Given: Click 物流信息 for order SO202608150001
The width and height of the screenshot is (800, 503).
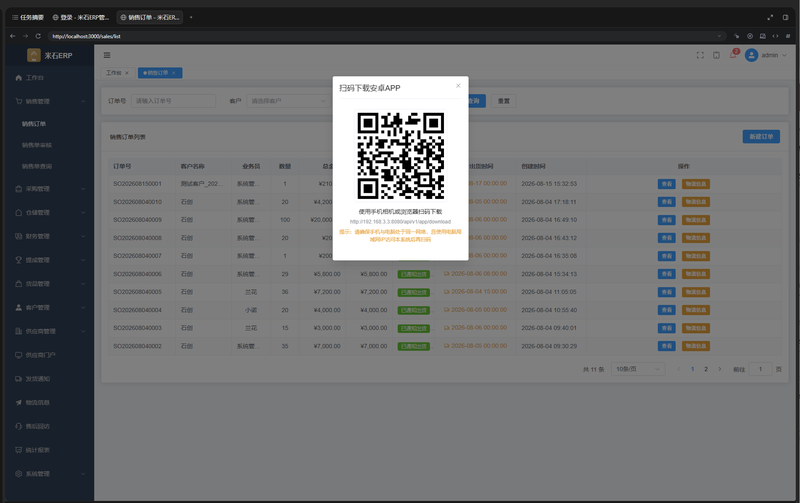Looking at the screenshot, I should pos(696,184).
